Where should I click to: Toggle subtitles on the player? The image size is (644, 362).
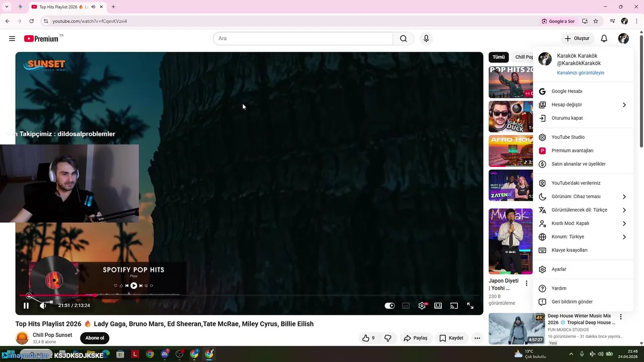pyautogui.click(x=406, y=306)
